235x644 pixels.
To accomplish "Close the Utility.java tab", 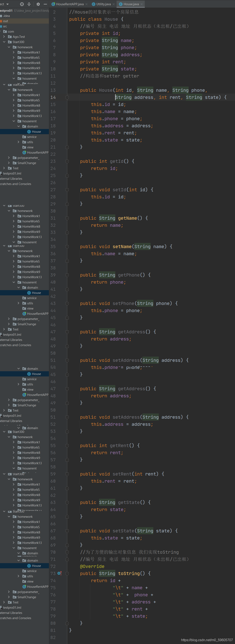I will click(114, 4).
